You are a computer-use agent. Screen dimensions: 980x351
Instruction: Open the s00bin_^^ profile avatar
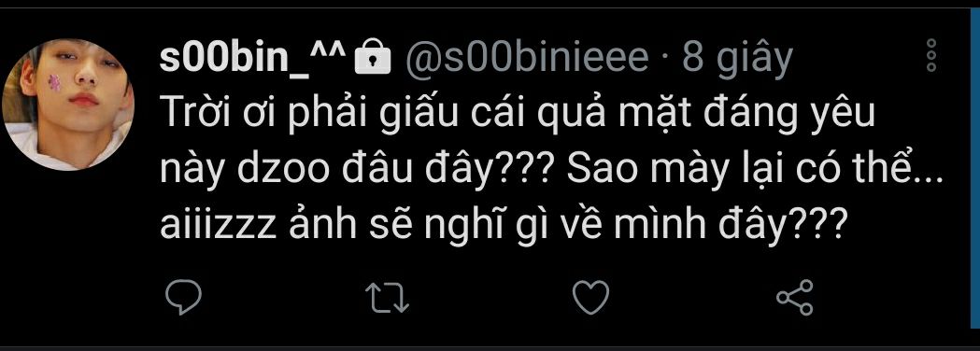click(68, 105)
